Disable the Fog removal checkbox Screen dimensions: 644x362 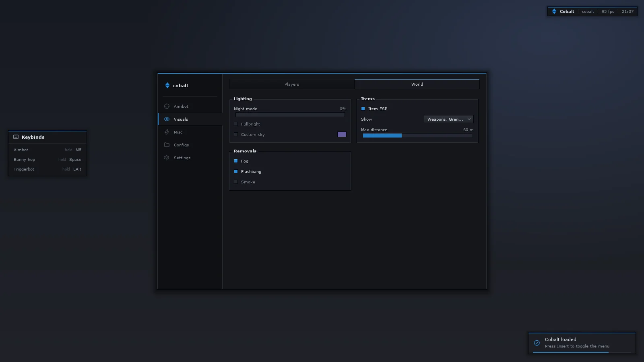click(236, 161)
